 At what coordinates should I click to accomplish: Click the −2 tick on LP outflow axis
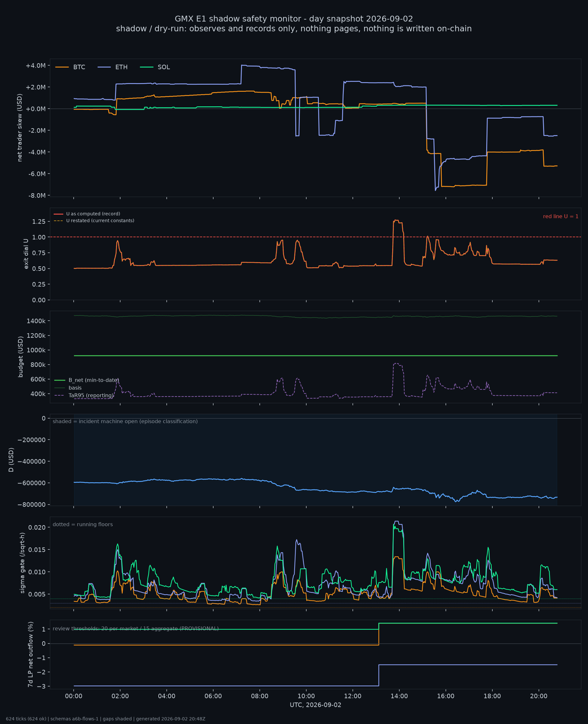coord(41,672)
